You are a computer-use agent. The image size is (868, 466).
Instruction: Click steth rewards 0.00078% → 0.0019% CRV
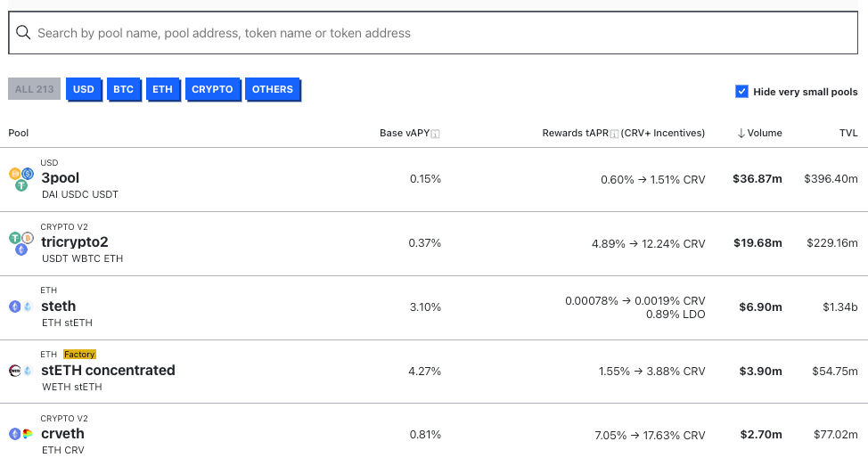pyautogui.click(x=635, y=301)
